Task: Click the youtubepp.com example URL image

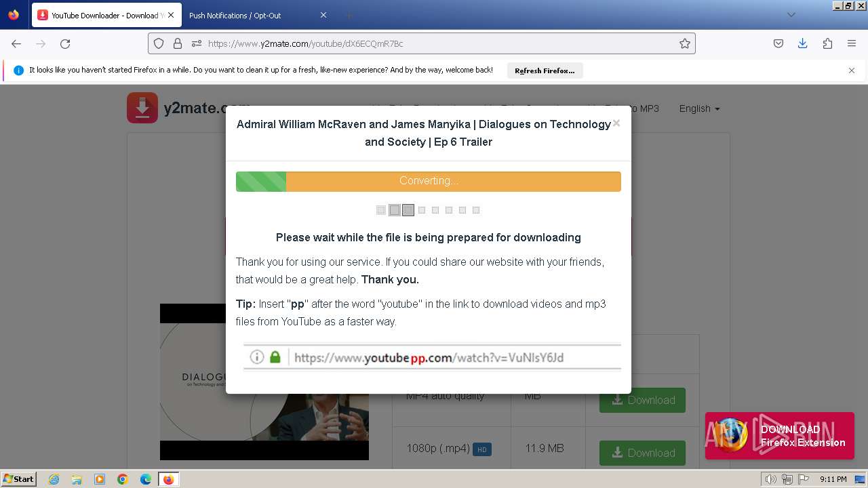Action: 432,357
